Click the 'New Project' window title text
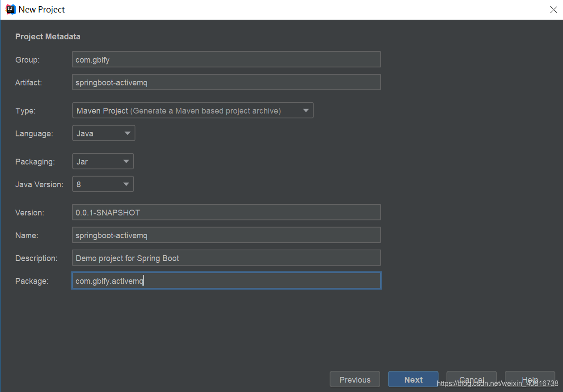 [42, 9]
